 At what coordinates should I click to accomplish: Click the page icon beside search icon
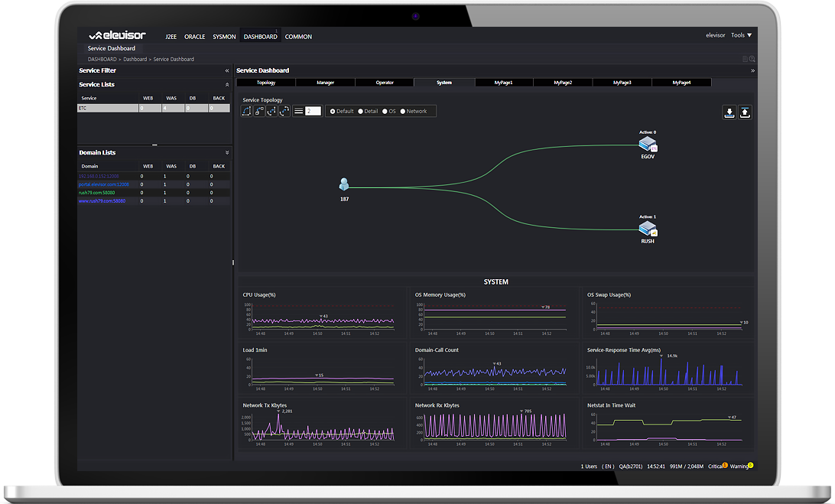(745, 59)
